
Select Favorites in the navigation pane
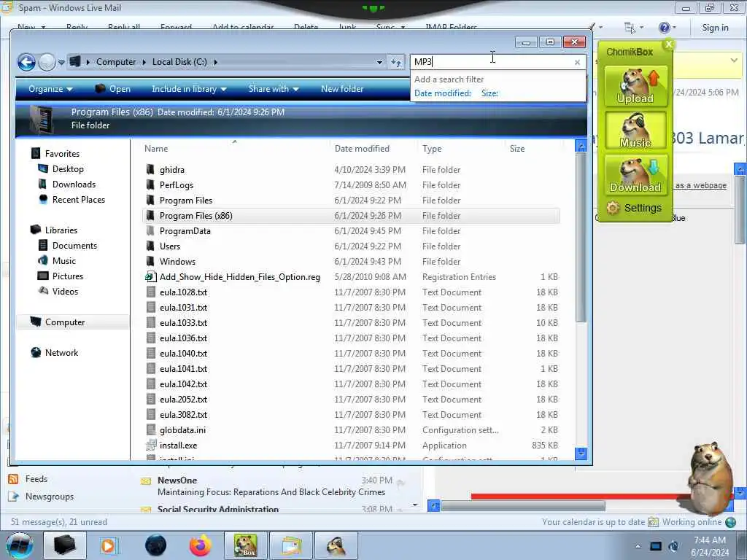click(62, 154)
